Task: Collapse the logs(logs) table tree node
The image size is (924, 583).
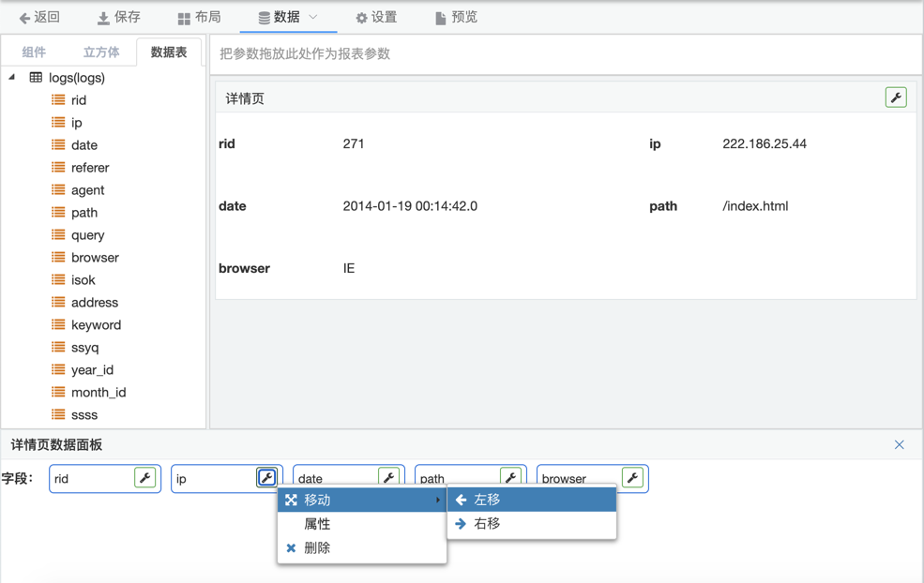Action: pyautogui.click(x=12, y=78)
